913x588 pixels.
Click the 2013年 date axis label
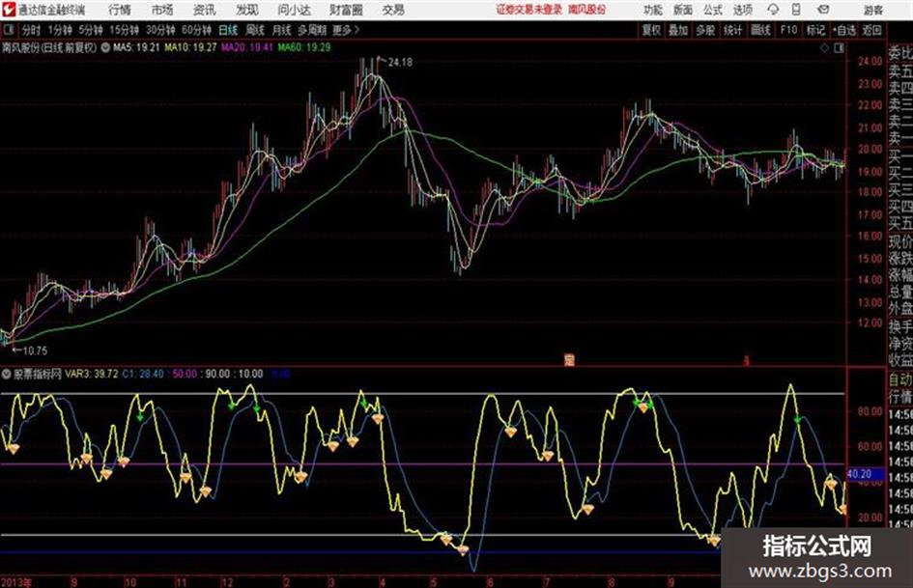point(16,582)
